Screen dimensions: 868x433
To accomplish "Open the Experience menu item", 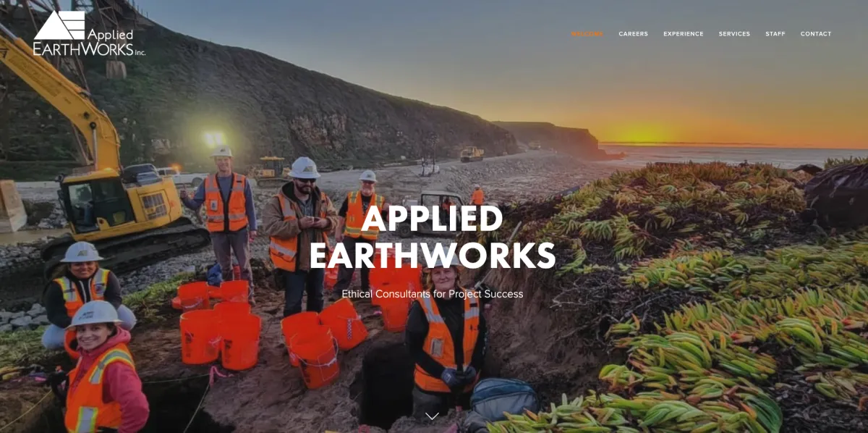I will [x=683, y=34].
